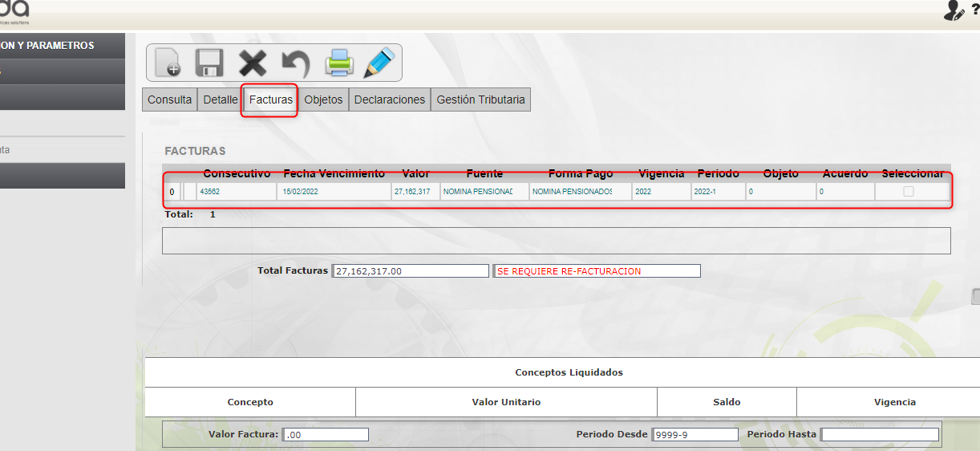Click the Delete X icon
The image size is (980, 451).
pos(253,63)
